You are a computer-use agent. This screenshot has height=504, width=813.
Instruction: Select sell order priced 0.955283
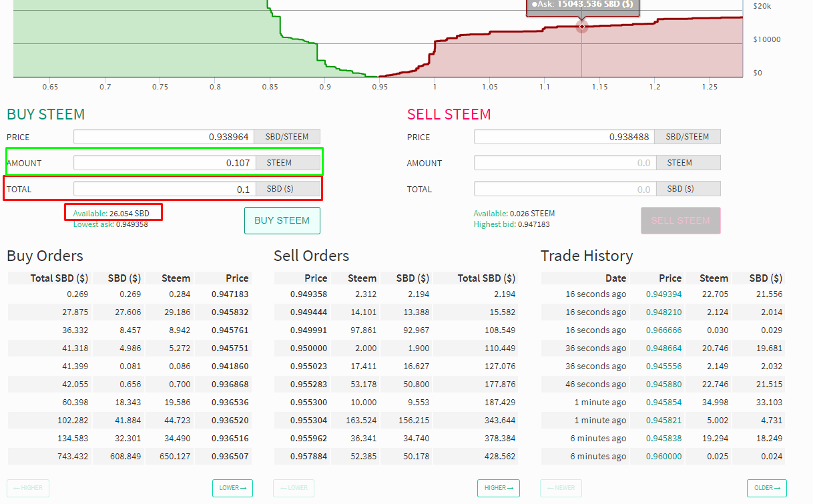[396, 384]
